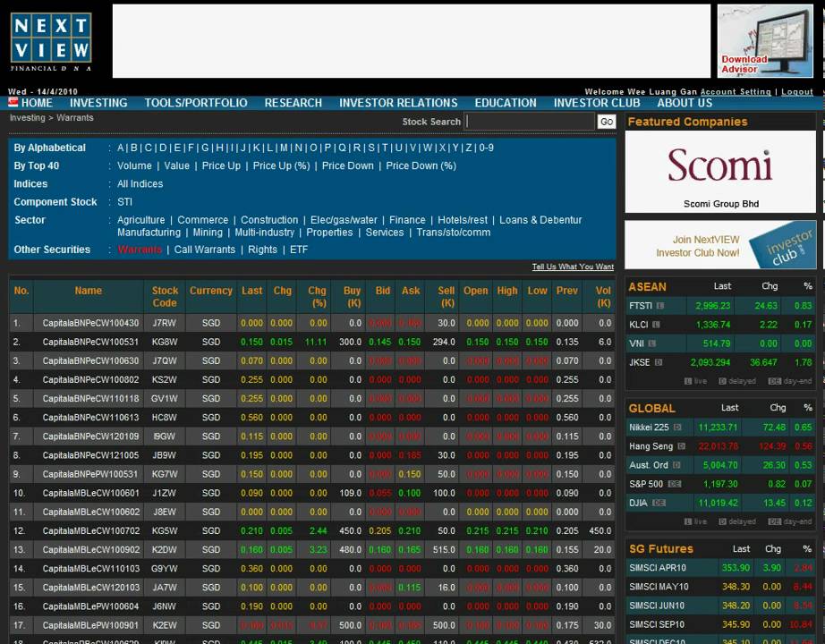Sort table by the Name column header
825x644 pixels.
(89, 291)
